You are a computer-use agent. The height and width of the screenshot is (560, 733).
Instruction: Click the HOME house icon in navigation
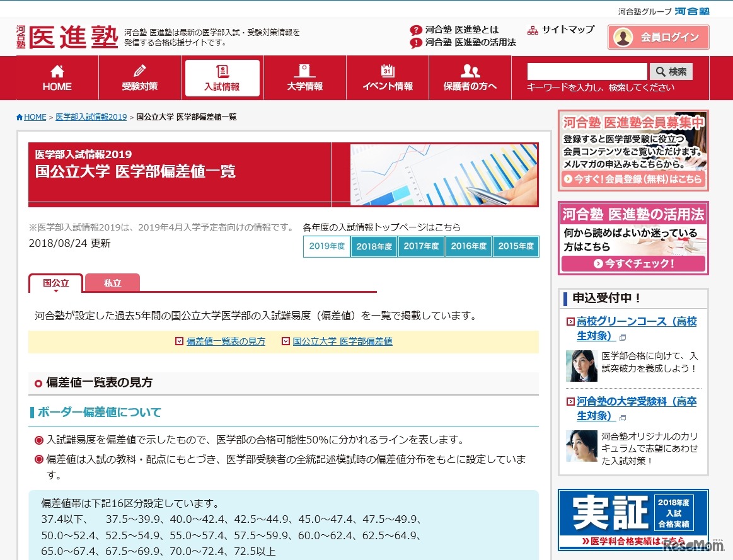pos(56,69)
